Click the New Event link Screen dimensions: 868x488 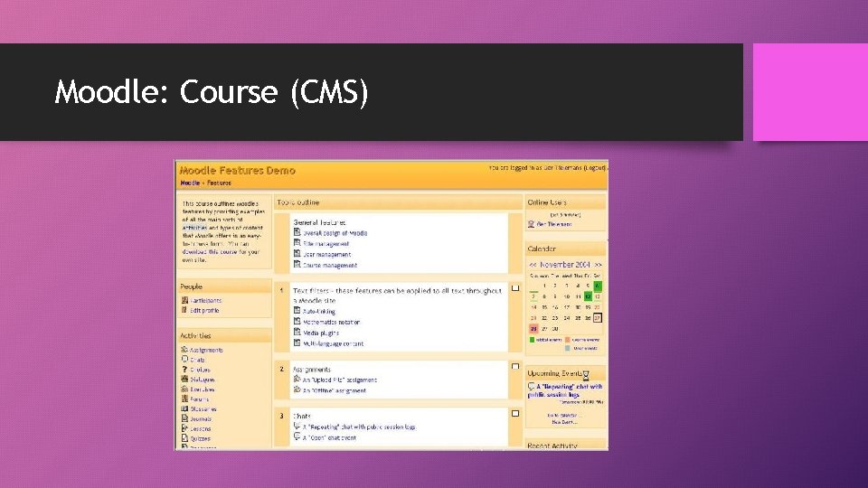563,422
